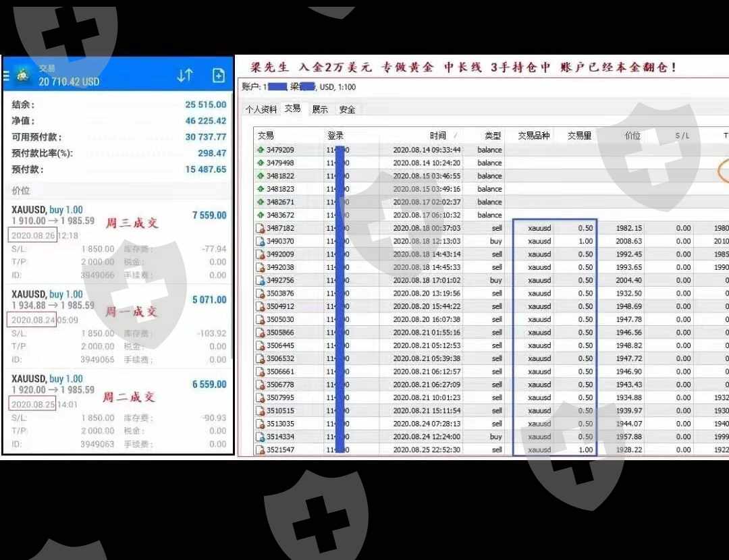Sort by the 交易 column header

click(x=266, y=136)
